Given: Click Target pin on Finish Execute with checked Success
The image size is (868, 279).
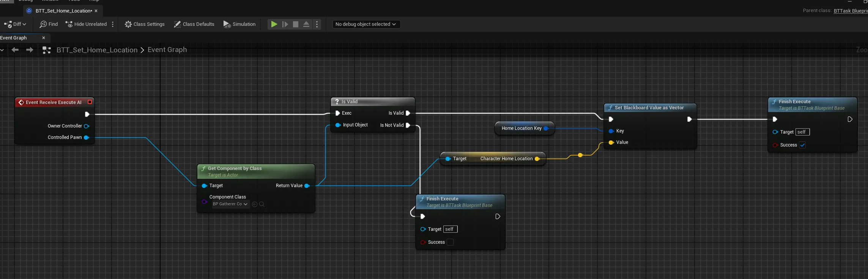Looking at the screenshot, I should pyautogui.click(x=775, y=132).
